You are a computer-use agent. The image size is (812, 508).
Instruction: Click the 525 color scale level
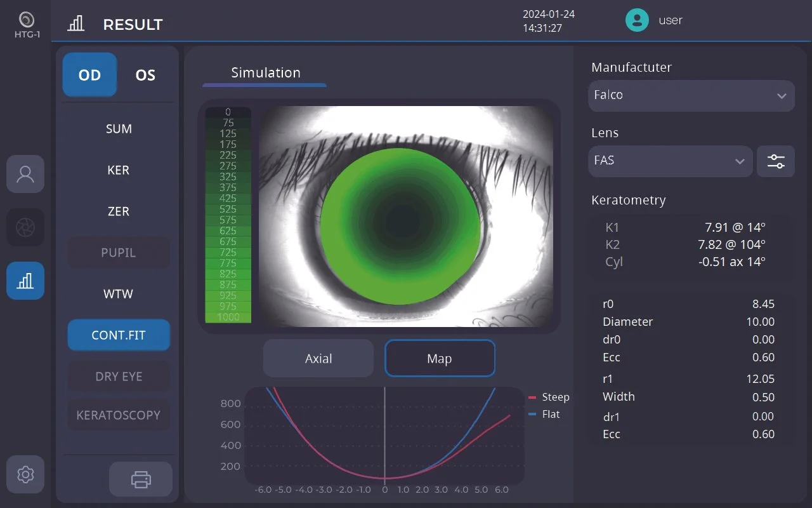coord(228,209)
